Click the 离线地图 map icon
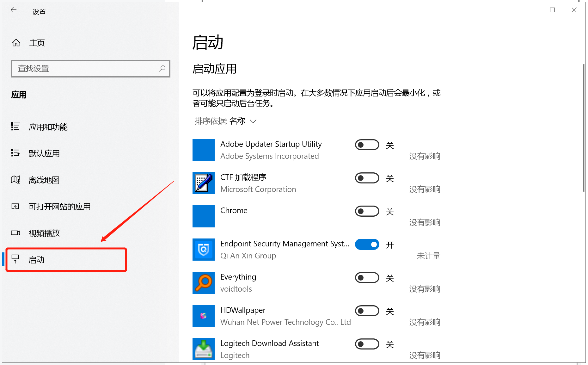This screenshot has width=588, height=365. 15,180
